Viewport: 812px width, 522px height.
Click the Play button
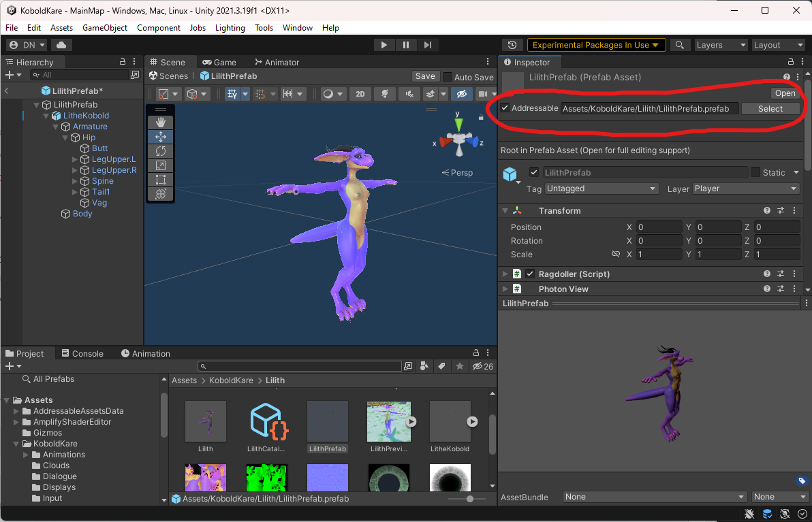[384, 45]
